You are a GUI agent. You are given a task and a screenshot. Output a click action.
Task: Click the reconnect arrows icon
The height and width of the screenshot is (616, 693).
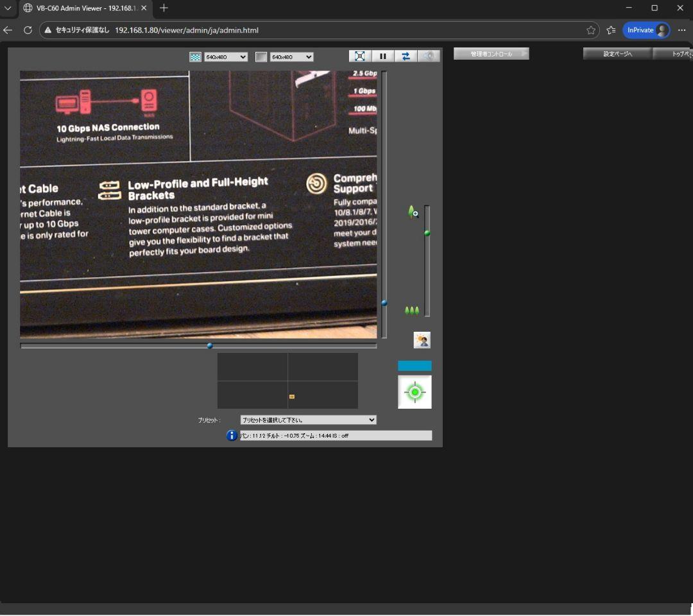tap(406, 56)
